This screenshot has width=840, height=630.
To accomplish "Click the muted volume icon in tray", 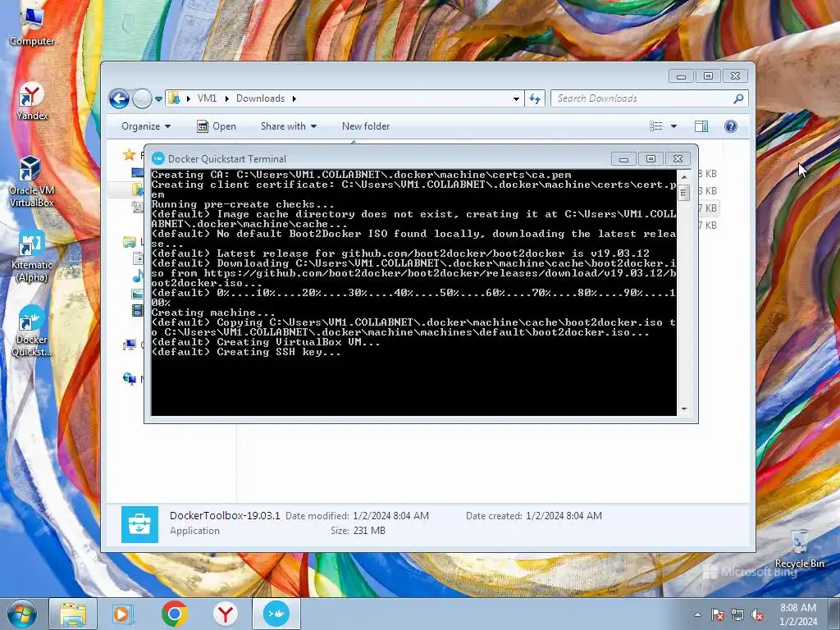I will pyautogui.click(x=757, y=614).
